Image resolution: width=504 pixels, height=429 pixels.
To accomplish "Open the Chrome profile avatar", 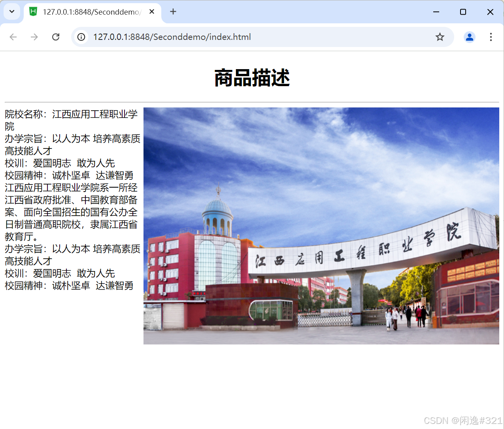I will coord(470,37).
